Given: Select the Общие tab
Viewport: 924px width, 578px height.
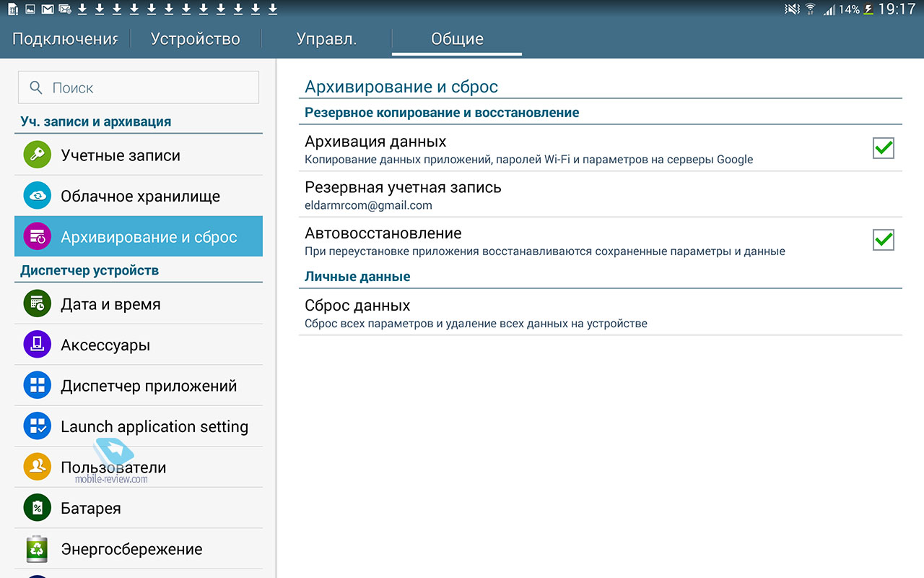Looking at the screenshot, I should click(457, 39).
